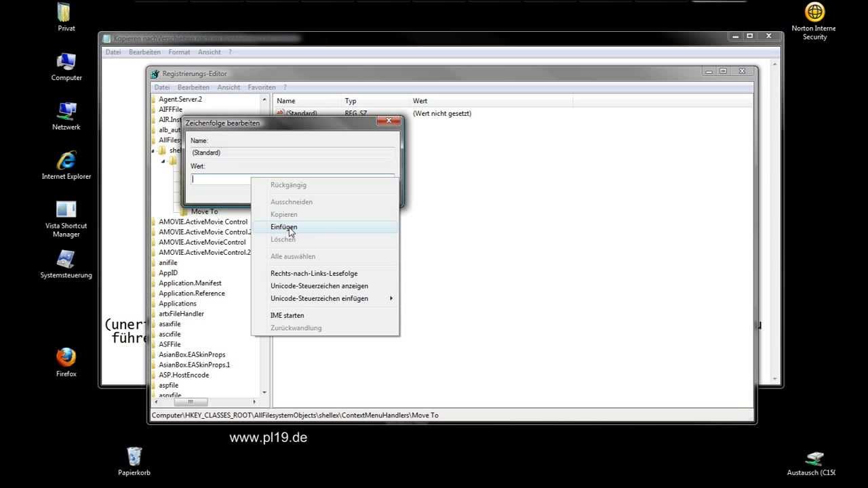Click into the Wert input field
868x488 pixels.
tap(292, 179)
